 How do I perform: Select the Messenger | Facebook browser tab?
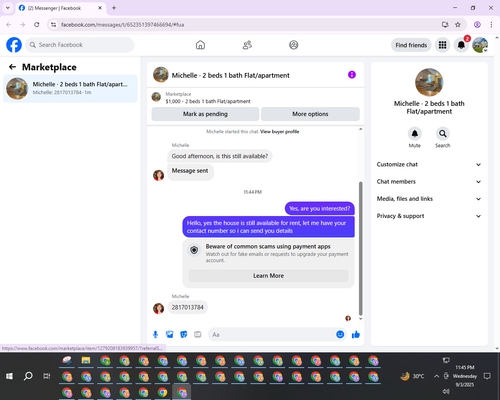pyautogui.click(x=60, y=8)
